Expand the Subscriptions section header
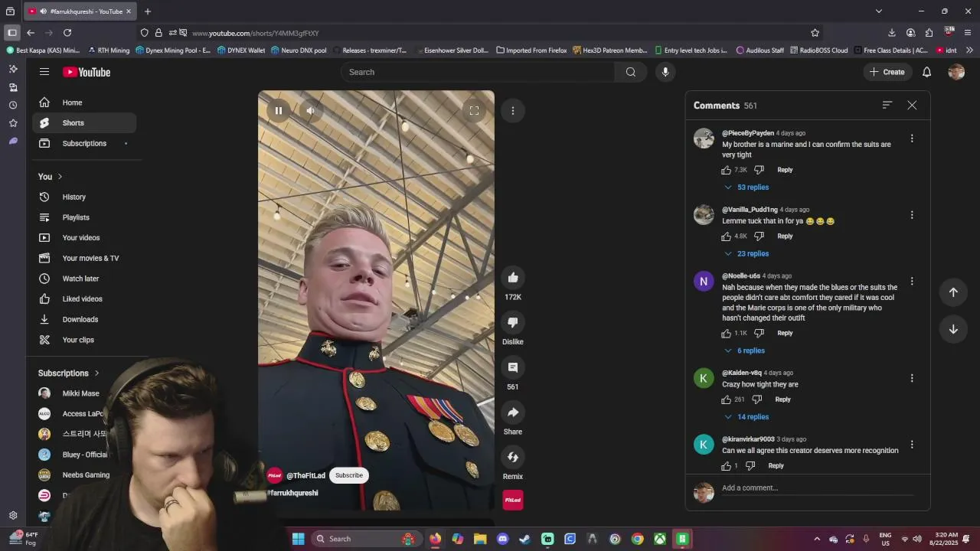The width and height of the screenshot is (980, 551). (69, 373)
